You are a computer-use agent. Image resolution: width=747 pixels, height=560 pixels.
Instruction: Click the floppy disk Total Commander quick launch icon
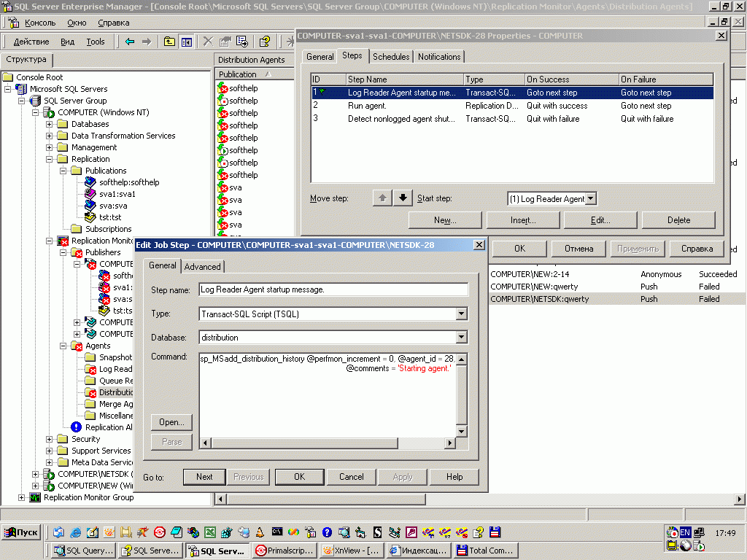(495, 532)
